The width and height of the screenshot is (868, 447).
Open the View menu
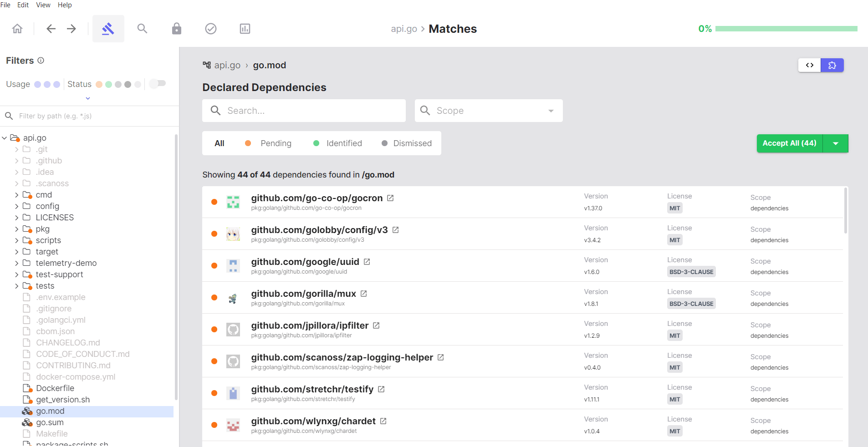tap(43, 5)
